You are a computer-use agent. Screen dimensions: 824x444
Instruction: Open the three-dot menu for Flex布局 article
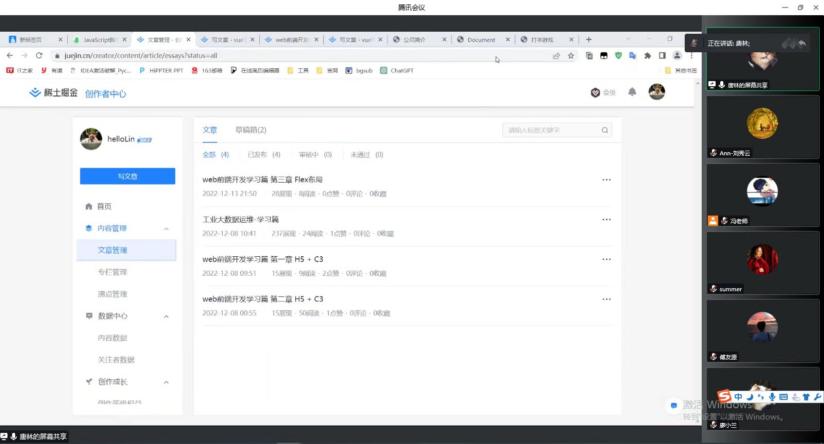(x=606, y=180)
